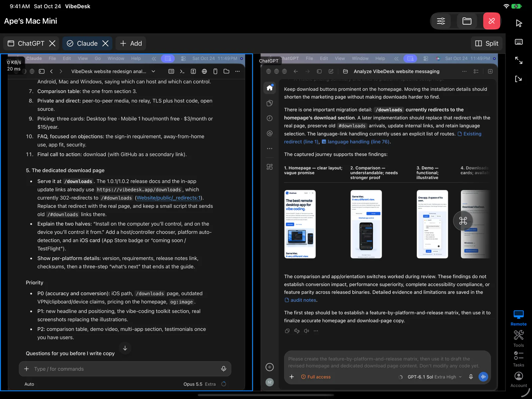Open ChatGPT task list icon in toolbar
Image resolution: width=532 pixels, height=399 pixels.
coord(476,71)
